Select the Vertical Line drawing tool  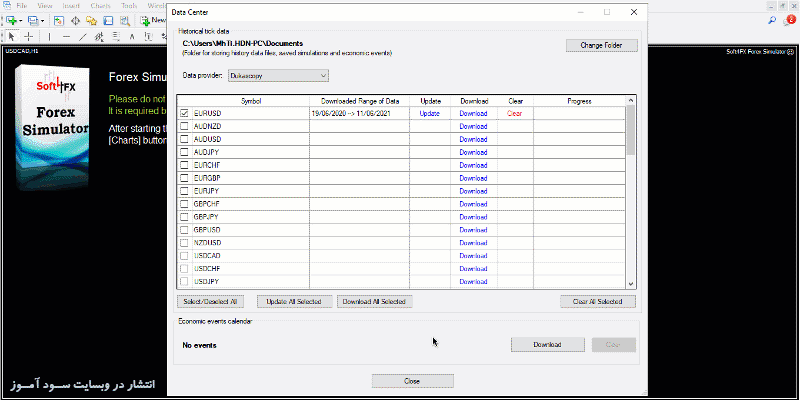click(x=49, y=37)
